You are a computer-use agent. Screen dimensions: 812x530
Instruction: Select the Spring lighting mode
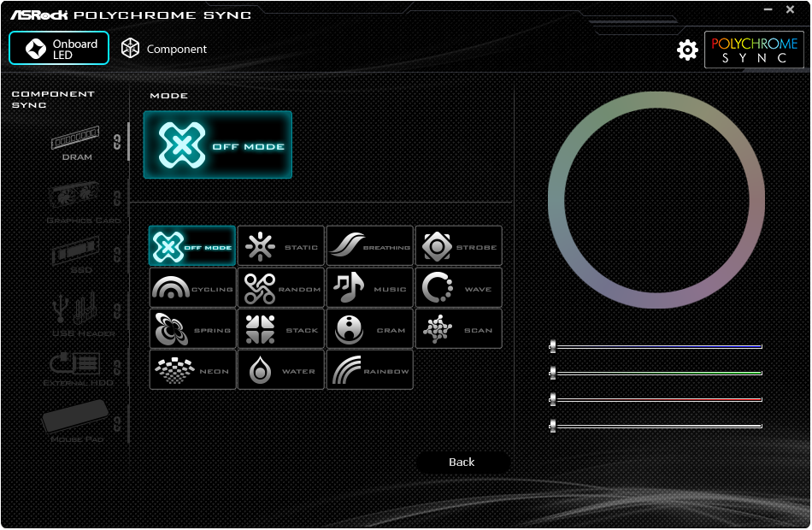pyautogui.click(x=192, y=329)
